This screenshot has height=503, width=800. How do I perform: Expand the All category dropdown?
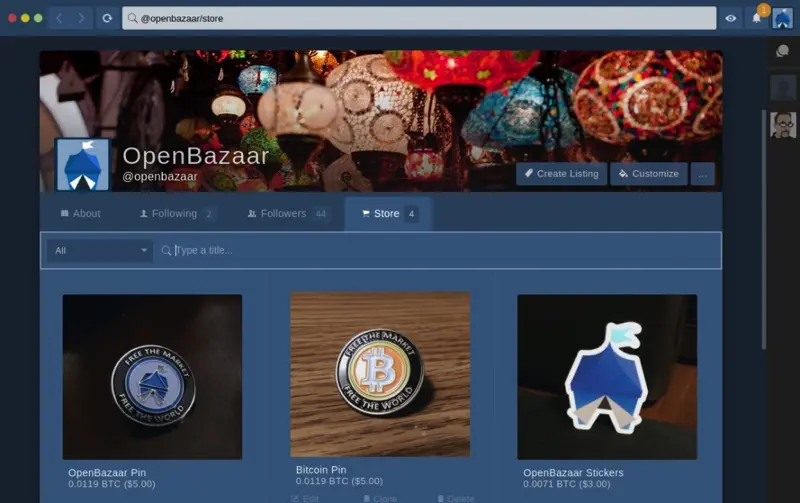point(100,250)
